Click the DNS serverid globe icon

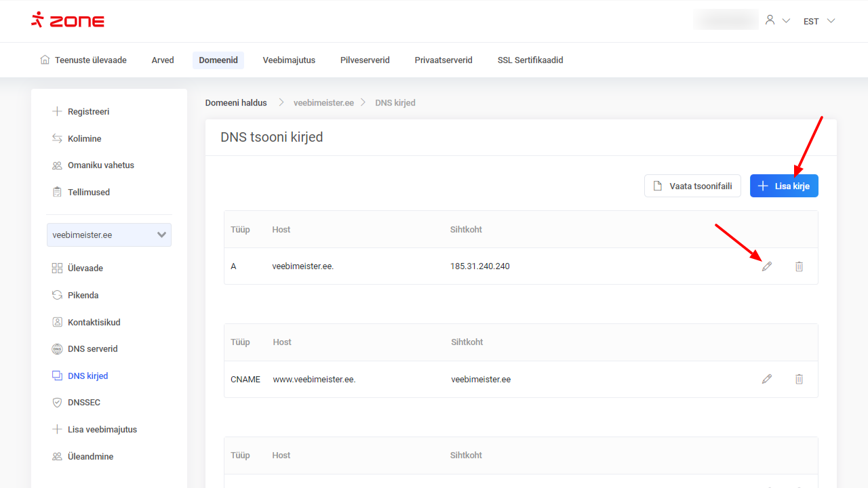tap(57, 349)
